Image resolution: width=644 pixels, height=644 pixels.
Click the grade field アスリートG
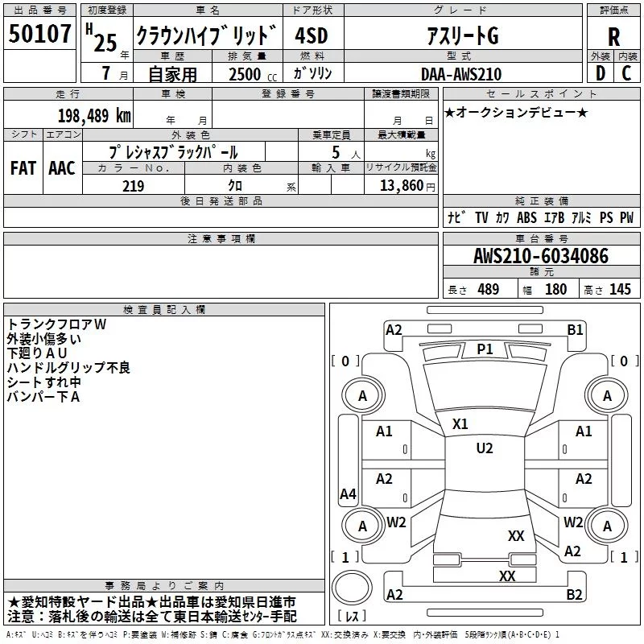click(463, 35)
